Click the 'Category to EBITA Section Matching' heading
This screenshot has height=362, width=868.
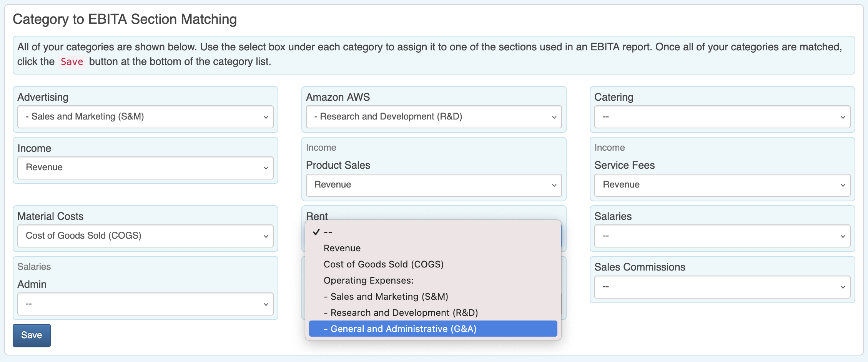point(125,19)
